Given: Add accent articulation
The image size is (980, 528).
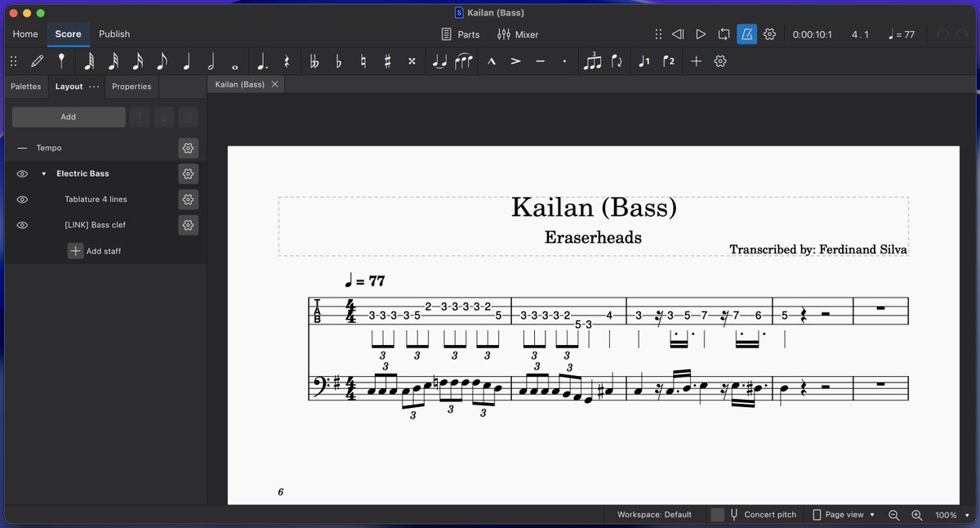Looking at the screenshot, I should [516, 60].
